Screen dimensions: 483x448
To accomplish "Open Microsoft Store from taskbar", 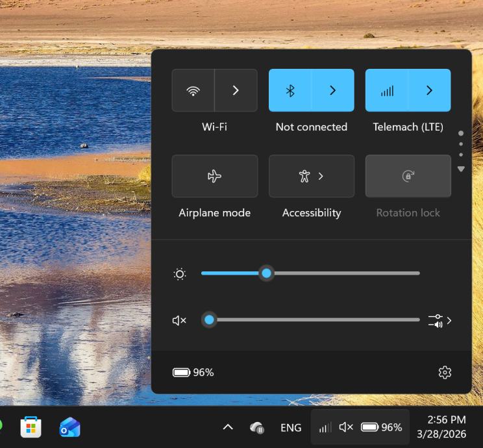I will coord(31,427).
